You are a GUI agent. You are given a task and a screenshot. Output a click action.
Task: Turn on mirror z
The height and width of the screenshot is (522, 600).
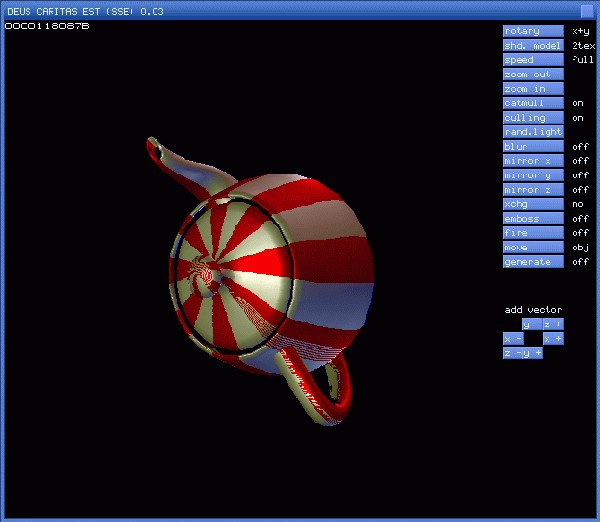tap(532, 189)
